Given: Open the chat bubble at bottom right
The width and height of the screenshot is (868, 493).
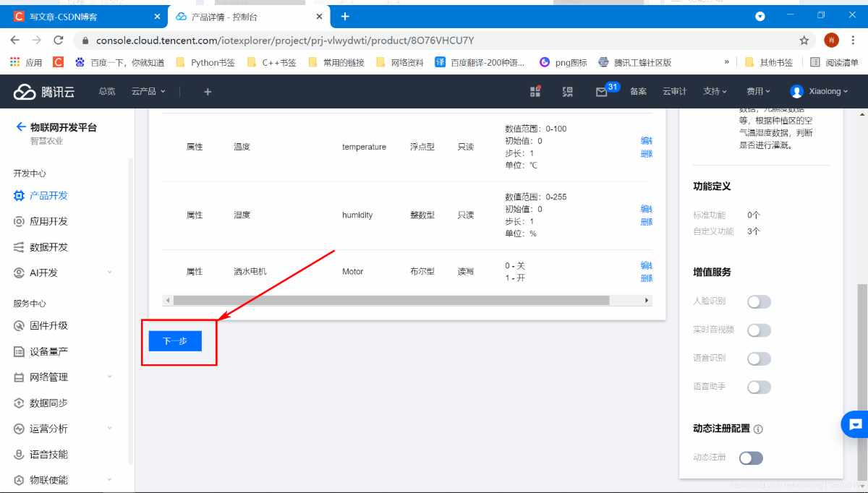Looking at the screenshot, I should [856, 424].
